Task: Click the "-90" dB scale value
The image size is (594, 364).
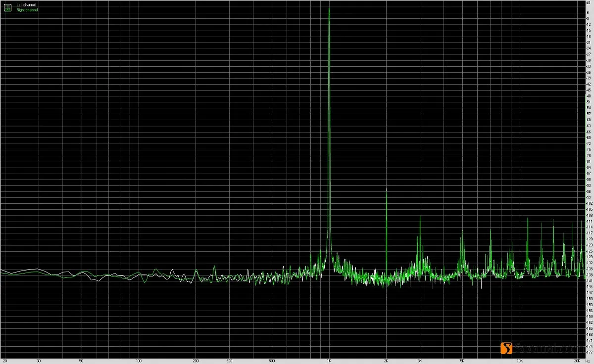Action: 588,180
